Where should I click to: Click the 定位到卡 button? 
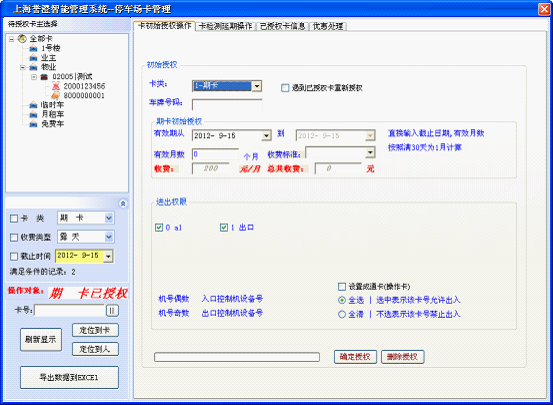[x=95, y=330]
